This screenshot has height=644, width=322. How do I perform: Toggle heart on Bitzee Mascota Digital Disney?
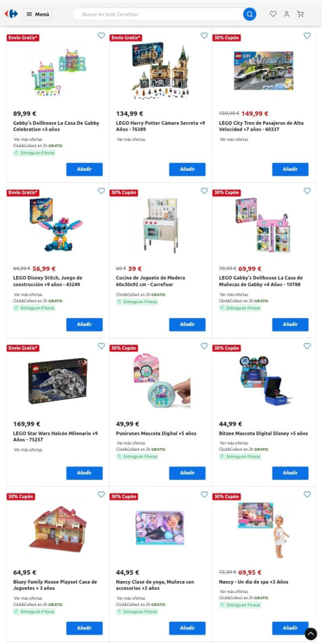[307, 346]
